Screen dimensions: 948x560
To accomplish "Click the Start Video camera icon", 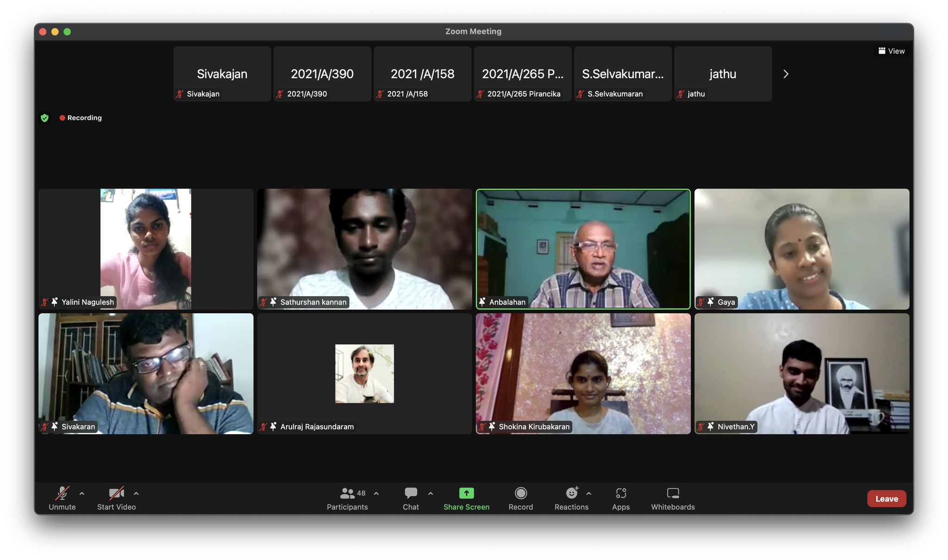I will click(116, 493).
